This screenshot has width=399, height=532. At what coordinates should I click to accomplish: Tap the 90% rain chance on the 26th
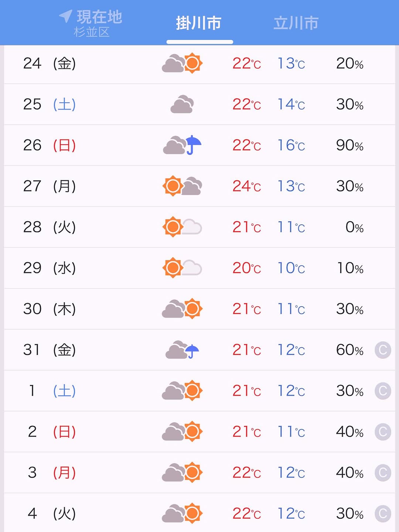coord(349,145)
